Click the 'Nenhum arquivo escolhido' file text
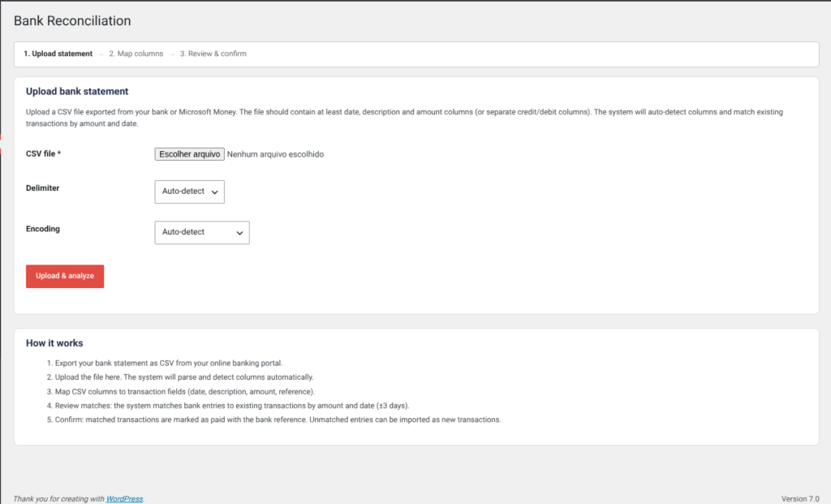The image size is (831, 504). click(275, 154)
